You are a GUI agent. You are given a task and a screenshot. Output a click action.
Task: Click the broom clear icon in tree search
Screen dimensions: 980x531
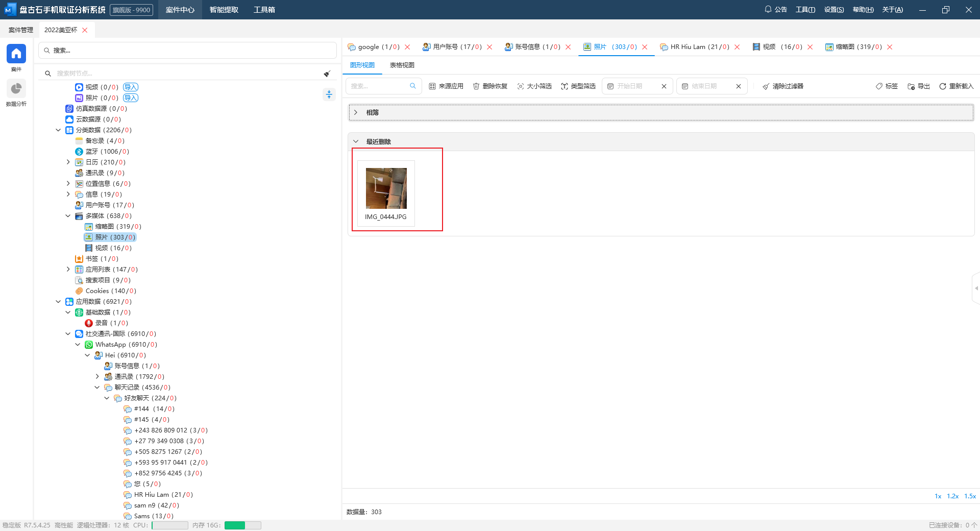click(327, 74)
